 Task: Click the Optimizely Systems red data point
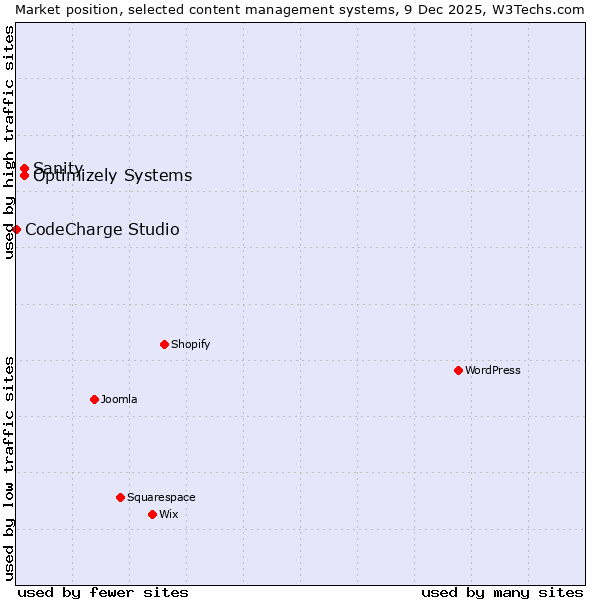coord(24,176)
